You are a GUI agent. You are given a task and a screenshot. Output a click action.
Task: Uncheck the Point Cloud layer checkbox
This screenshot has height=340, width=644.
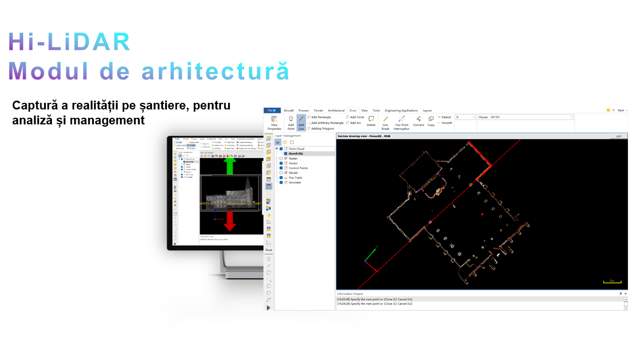[281, 149]
